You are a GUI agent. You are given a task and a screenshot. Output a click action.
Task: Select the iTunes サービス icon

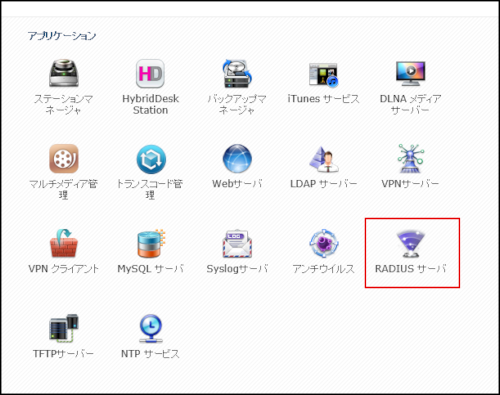point(323,75)
